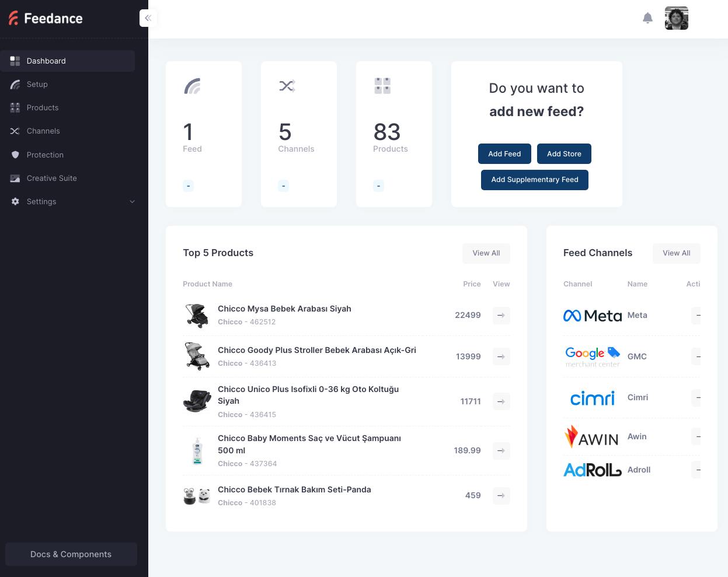Open the Protection section

point(45,155)
